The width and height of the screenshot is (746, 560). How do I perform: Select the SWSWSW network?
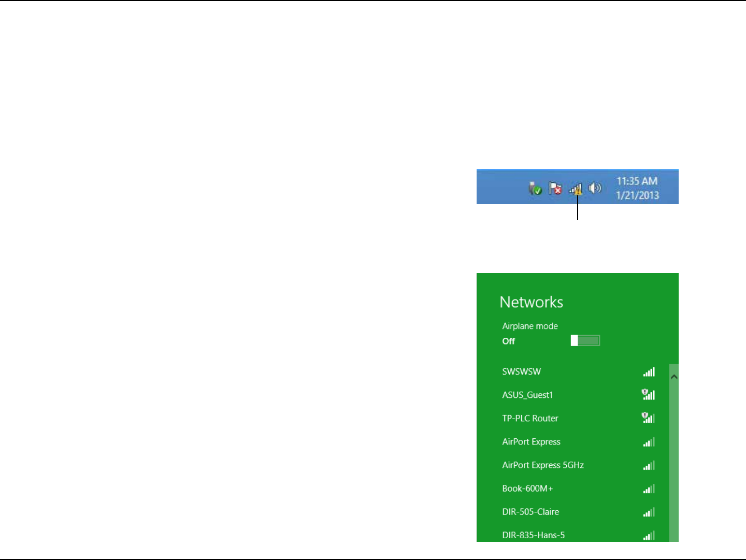pos(578,371)
